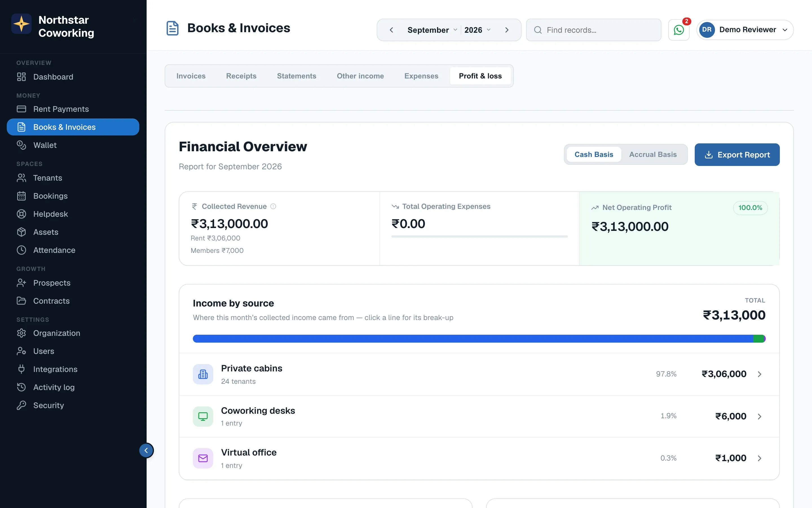The width and height of the screenshot is (812, 508).
Task: Open the 2026 year dropdown
Action: pos(477,30)
